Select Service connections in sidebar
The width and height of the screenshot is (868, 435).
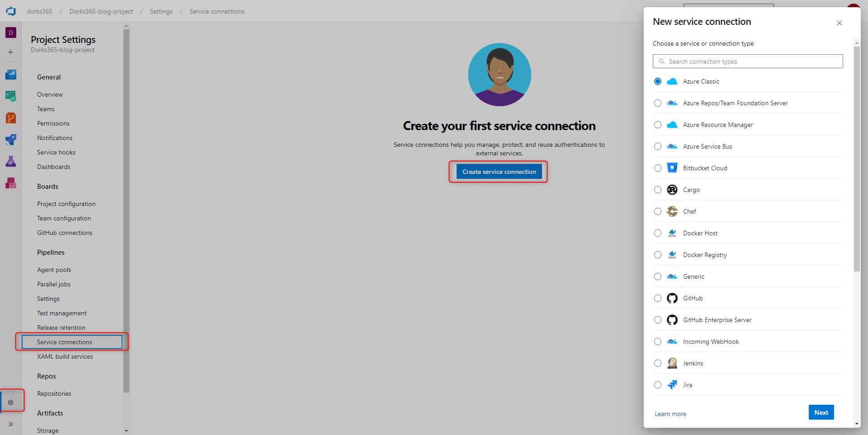pos(72,342)
